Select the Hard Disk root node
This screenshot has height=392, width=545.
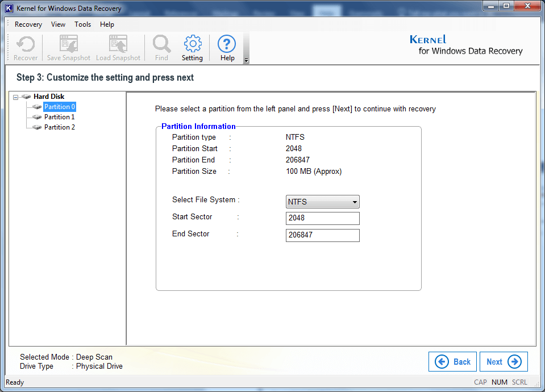(x=49, y=97)
